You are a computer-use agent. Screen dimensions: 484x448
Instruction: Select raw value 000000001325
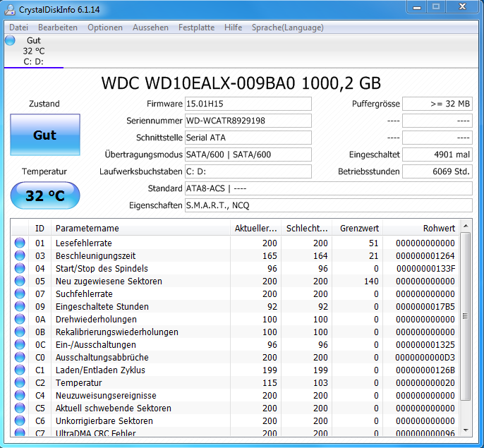point(425,344)
